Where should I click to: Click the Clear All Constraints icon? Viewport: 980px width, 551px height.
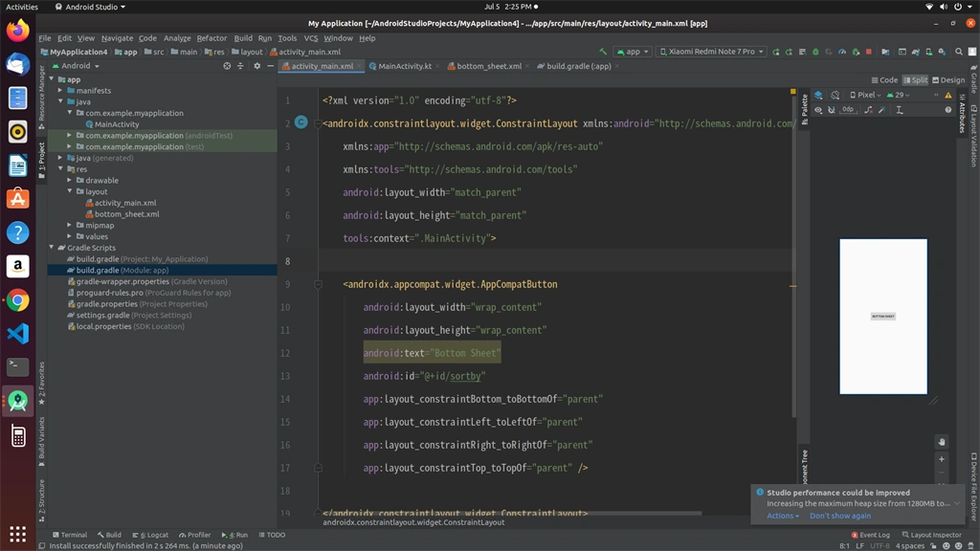click(869, 110)
